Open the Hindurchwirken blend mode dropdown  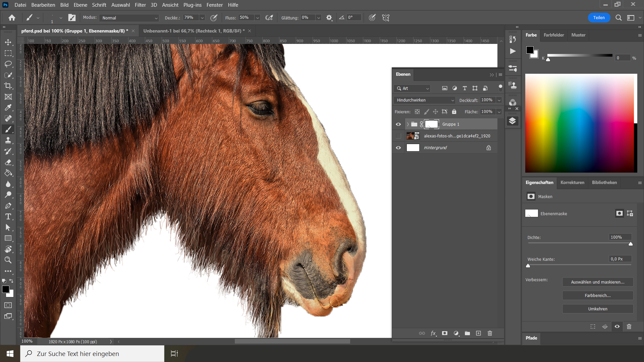pyautogui.click(x=424, y=100)
